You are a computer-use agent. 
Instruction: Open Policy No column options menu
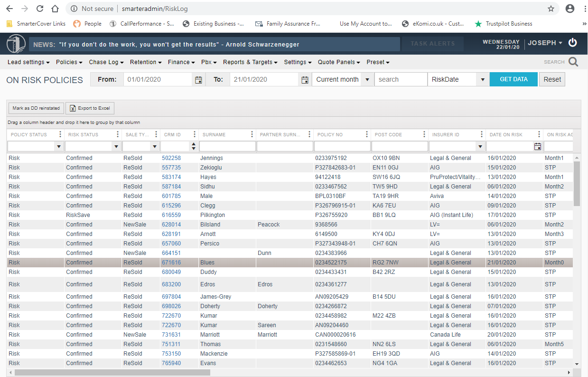367,135
